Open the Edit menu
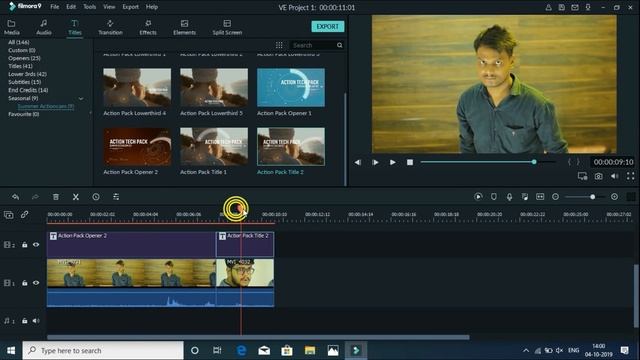Screen dimensions: 640x360 pos(71,7)
